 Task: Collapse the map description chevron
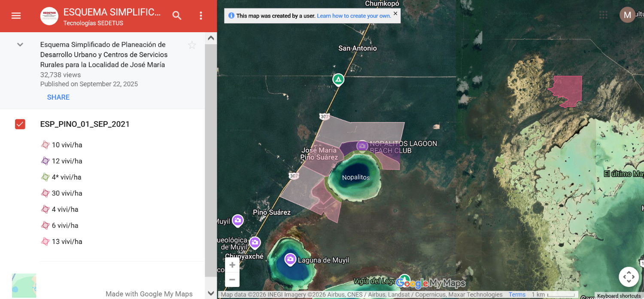coord(20,45)
